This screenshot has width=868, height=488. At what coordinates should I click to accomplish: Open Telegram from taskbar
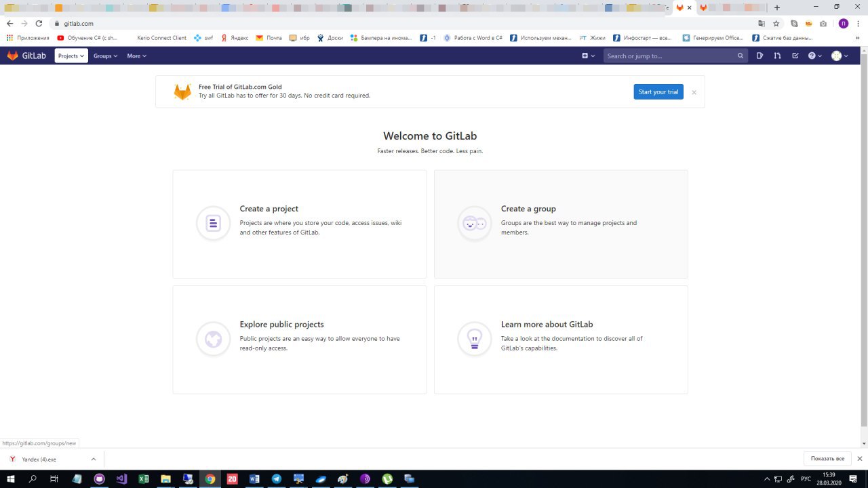tap(277, 479)
